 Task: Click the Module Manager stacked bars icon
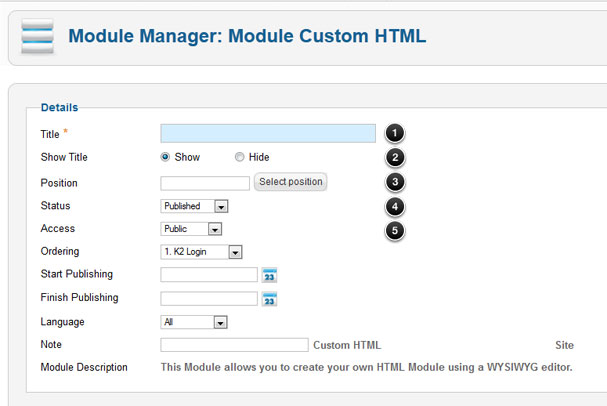(x=37, y=36)
